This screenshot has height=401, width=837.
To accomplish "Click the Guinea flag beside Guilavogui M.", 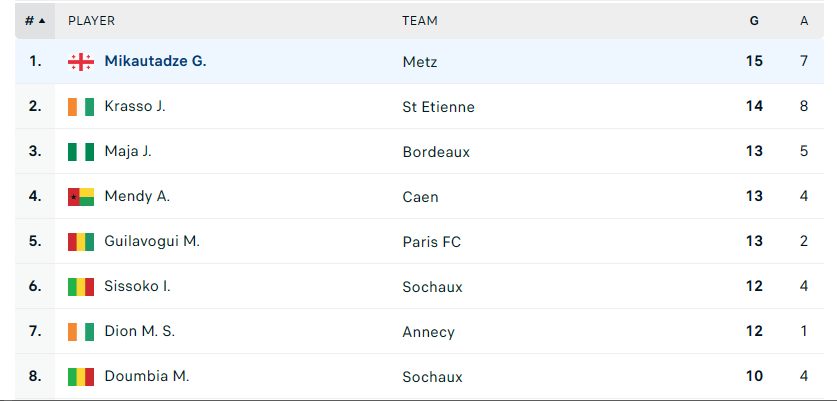I will (x=81, y=242).
